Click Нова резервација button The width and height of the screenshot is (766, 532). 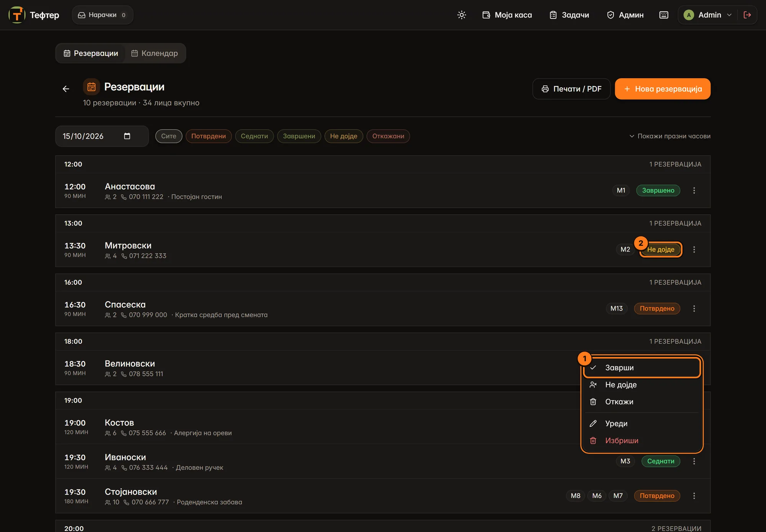click(x=663, y=89)
